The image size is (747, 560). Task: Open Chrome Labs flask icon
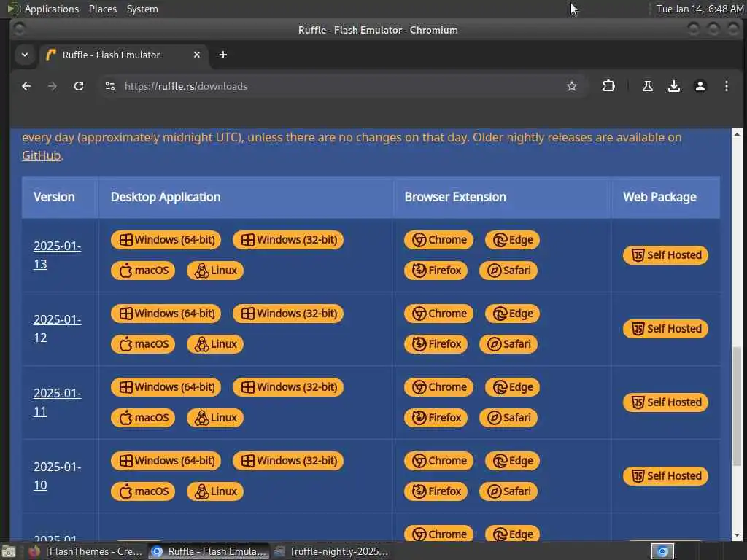click(648, 86)
